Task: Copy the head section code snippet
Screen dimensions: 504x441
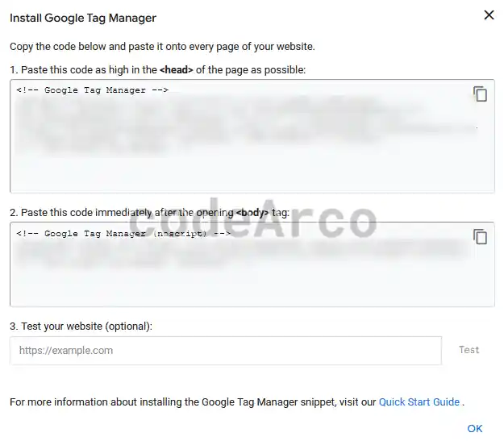Action: pyautogui.click(x=481, y=94)
